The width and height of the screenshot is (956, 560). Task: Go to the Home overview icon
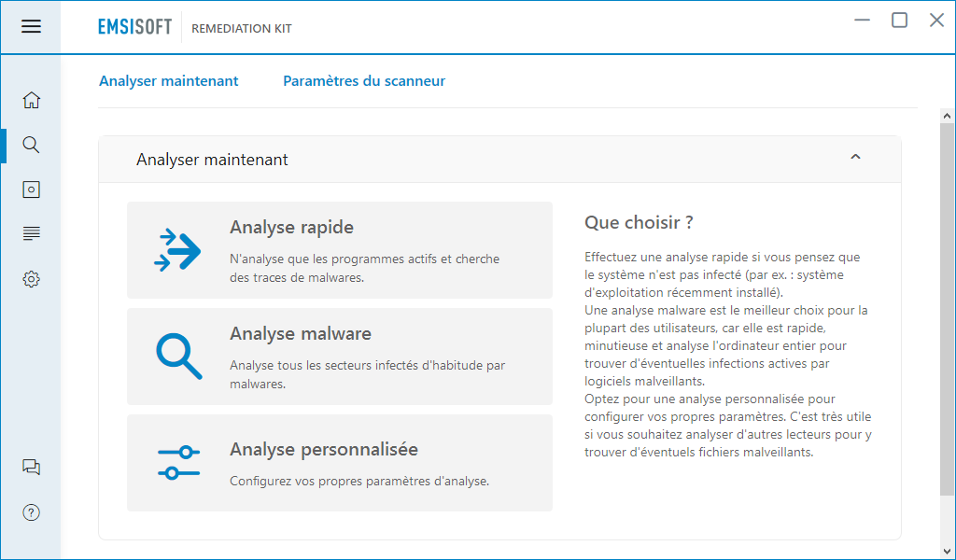[x=31, y=100]
